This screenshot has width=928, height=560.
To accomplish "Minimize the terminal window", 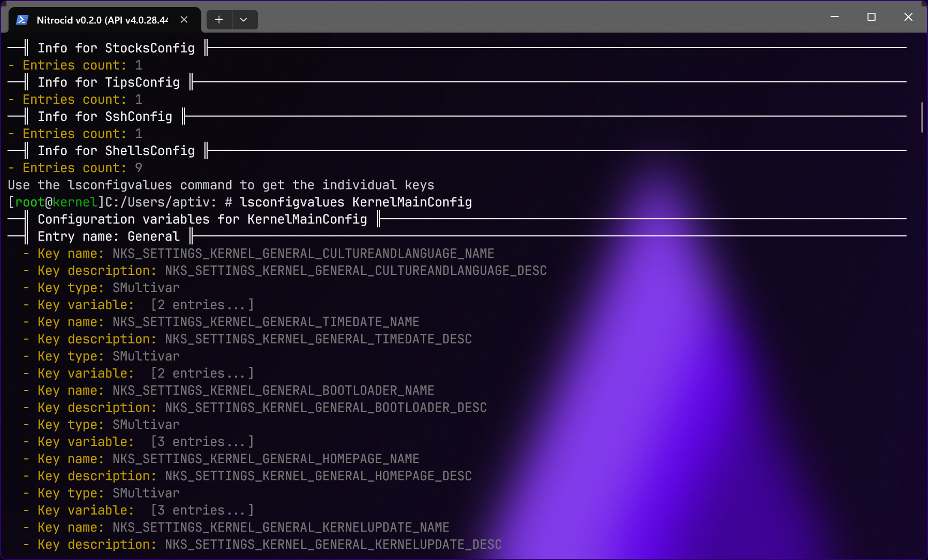I will 834,17.
